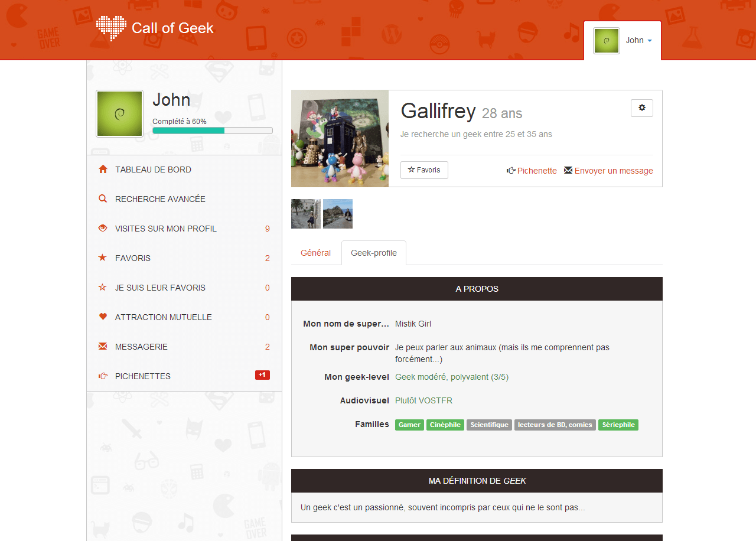Toggle Gallifrey as a favorite with Favoris button
Viewport: 756px width, 541px height.
424,170
